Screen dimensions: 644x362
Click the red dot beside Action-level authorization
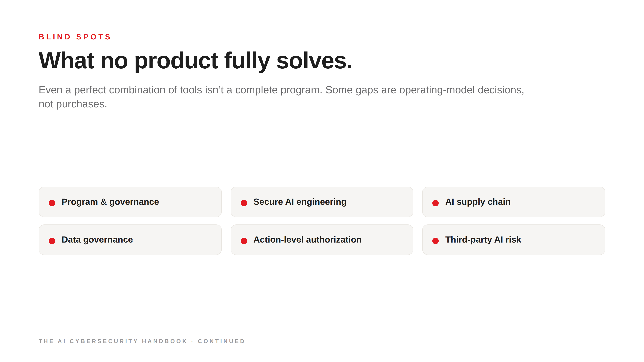244,241
